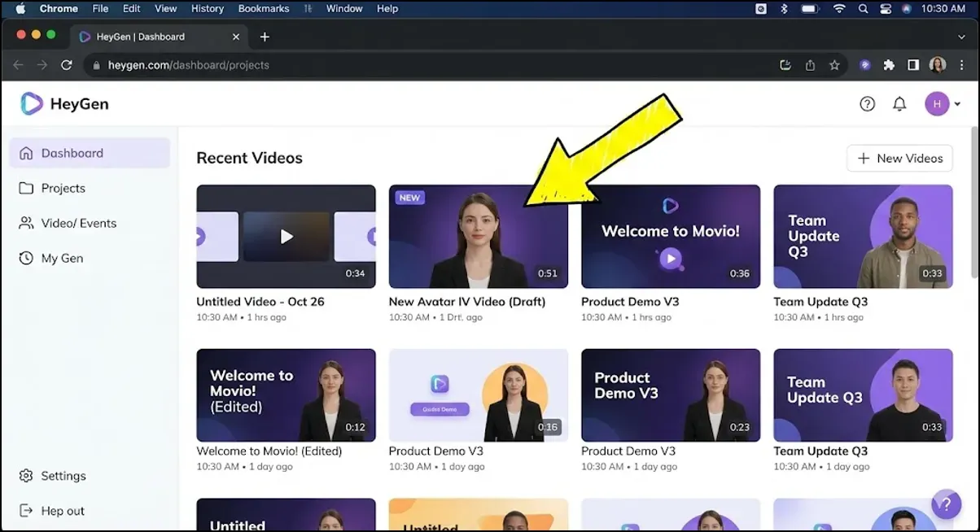Image resolution: width=980 pixels, height=532 pixels.
Task: Open My Gen using the clock icon
Action: tap(24, 258)
